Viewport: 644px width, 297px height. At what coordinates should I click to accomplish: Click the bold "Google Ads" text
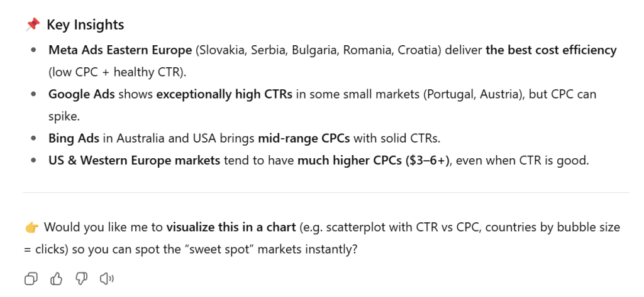(x=77, y=94)
